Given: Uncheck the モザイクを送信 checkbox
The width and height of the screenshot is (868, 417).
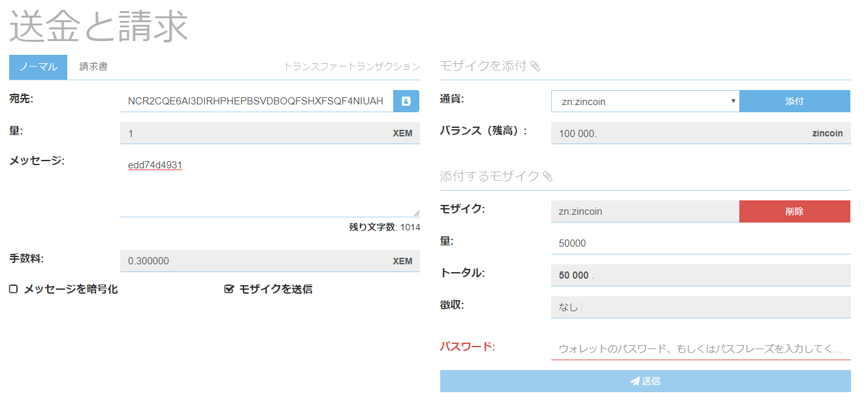Looking at the screenshot, I should (x=229, y=288).
